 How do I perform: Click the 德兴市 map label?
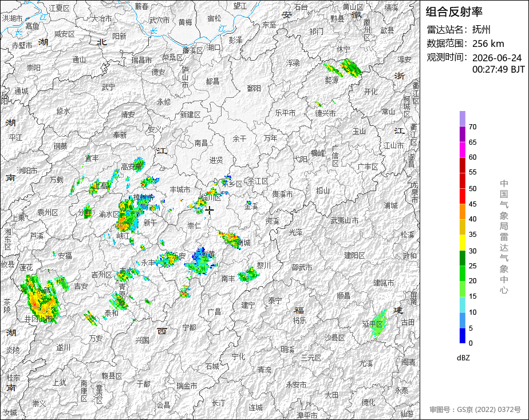point(325,113)
